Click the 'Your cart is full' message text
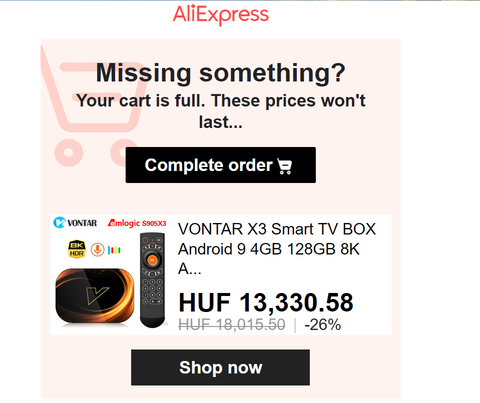Screen dimensions: 480x403 [x=221, y=111]
